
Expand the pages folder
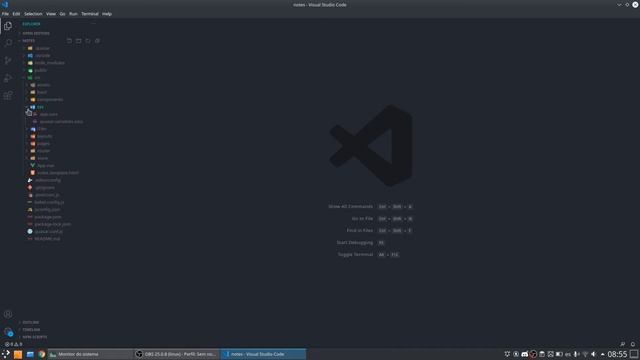(43, 143)
